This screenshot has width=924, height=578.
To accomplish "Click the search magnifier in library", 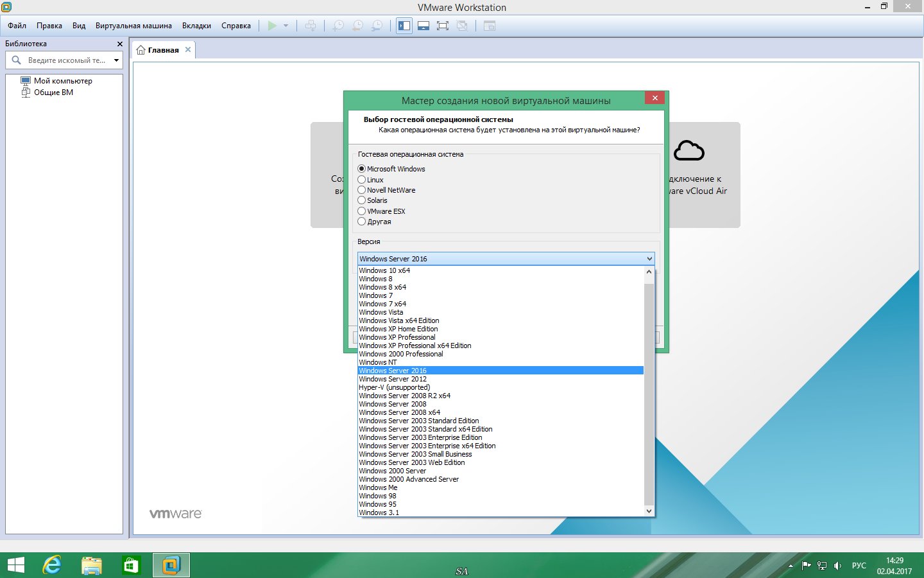I will tap(17, 60).
